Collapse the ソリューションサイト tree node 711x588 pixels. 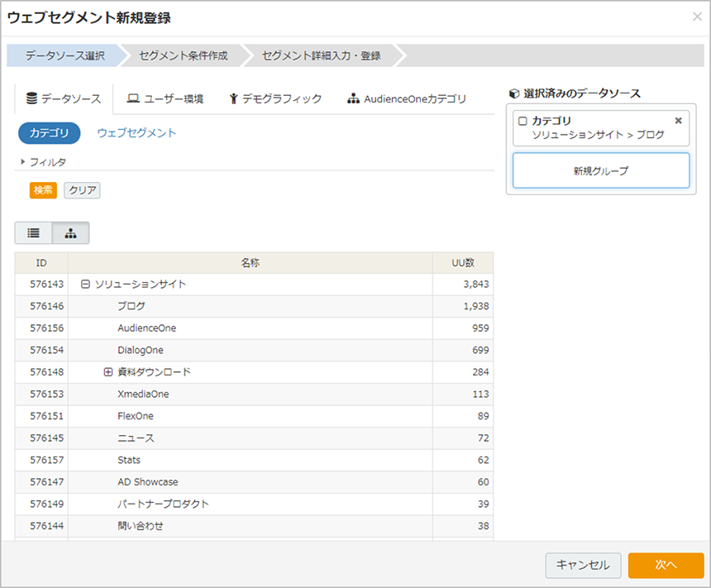coord(88,284)
